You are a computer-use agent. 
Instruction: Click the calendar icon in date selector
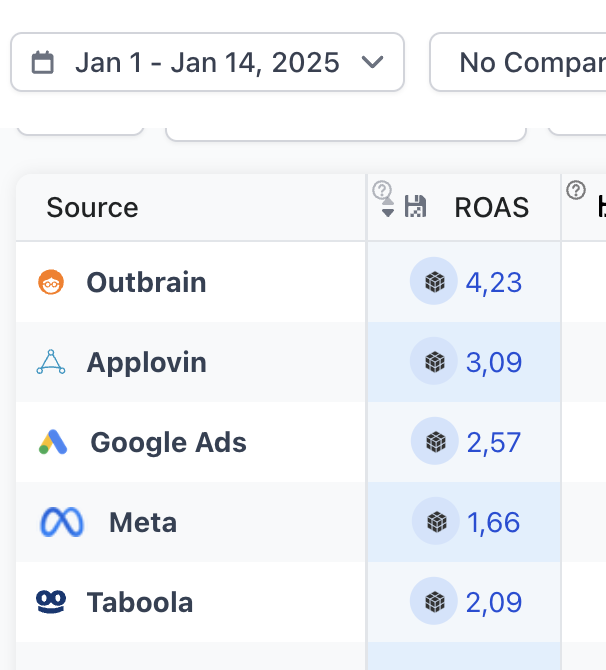tap(43, 62)
